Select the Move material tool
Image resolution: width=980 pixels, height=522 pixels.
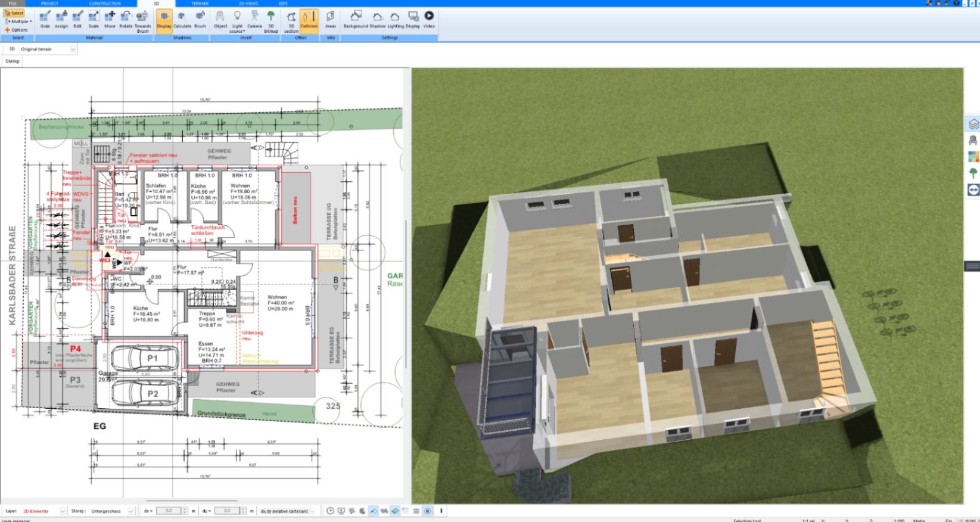[x=110, y=19]
